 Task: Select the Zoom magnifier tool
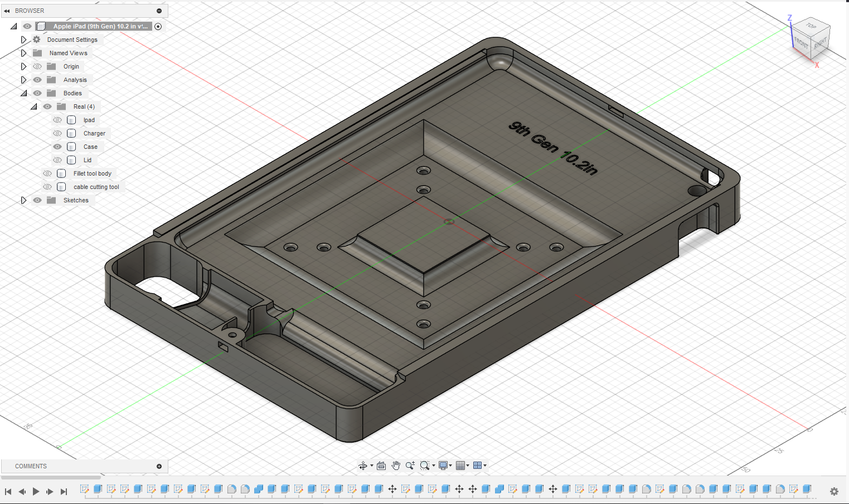(x=410, y=466)
